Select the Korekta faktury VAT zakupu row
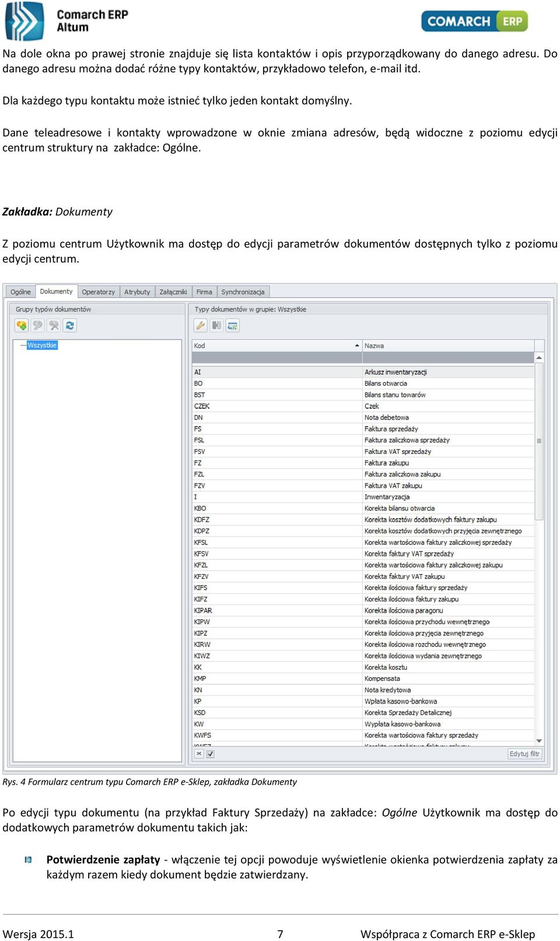Screen dimensions: 560x941 tap(363, 577)
